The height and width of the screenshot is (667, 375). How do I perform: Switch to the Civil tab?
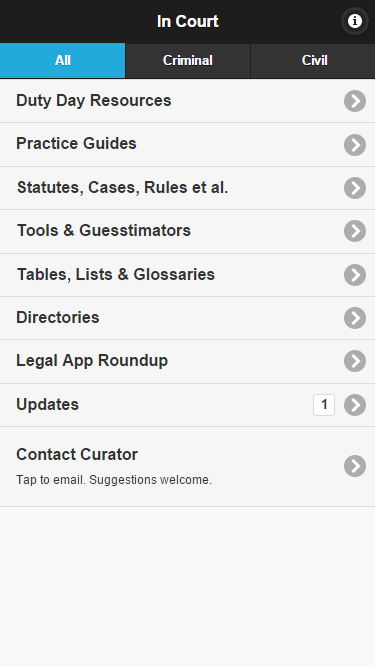click(x=313, y=60)
